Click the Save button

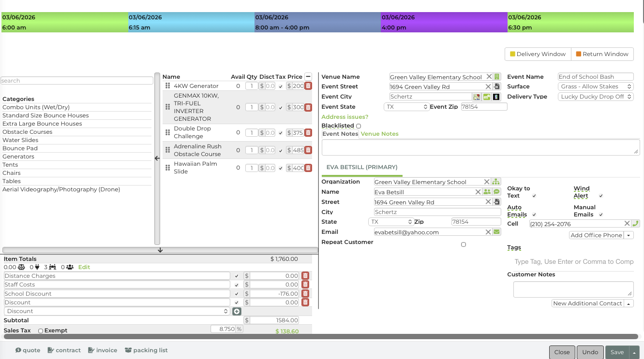tap(617, 352)
